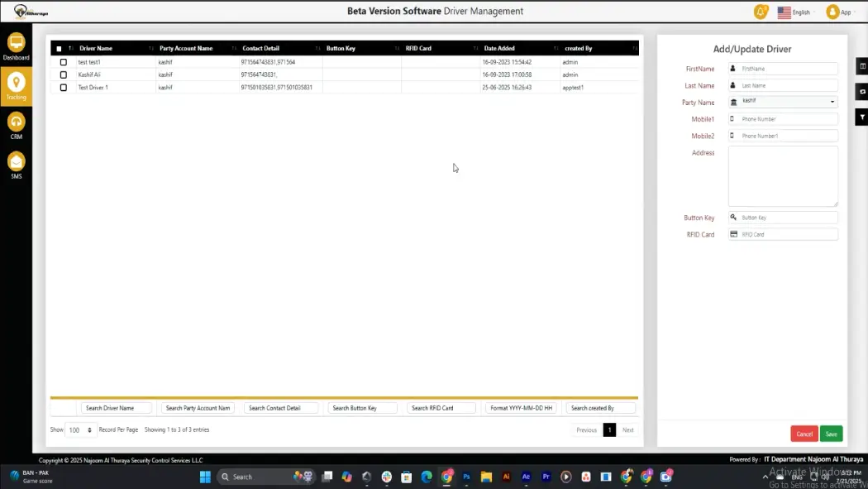This screenshot has width=868, height=489.
Task: Open the Tracking sidebar icon
Action: [x=16, y=86]
